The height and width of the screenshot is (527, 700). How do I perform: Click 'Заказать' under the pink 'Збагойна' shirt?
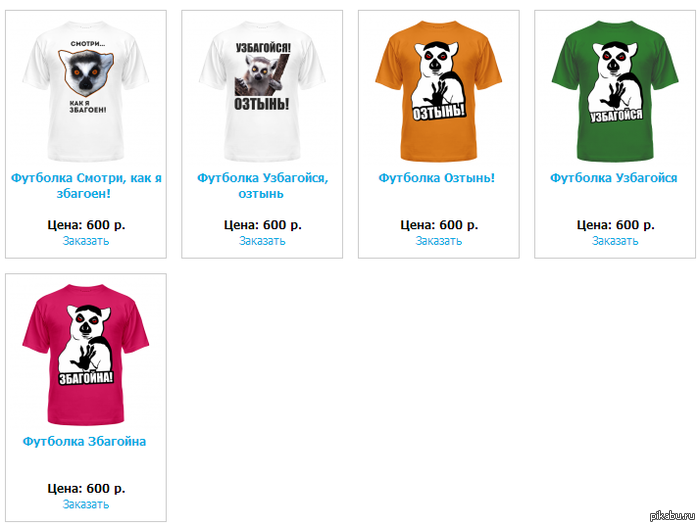(86, 504)
